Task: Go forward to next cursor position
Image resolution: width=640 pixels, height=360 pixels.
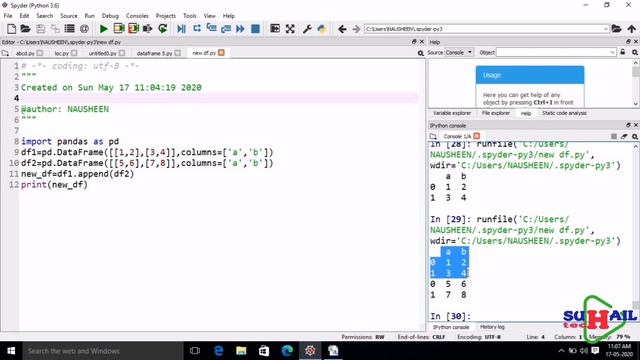Action: click(x=356, y=29)
